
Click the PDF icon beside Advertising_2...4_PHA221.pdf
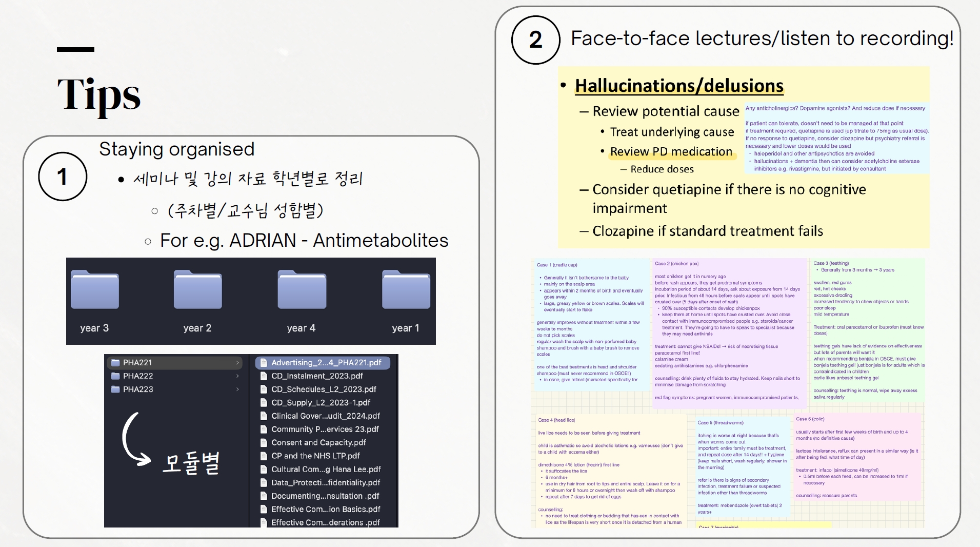click(264, 362)
